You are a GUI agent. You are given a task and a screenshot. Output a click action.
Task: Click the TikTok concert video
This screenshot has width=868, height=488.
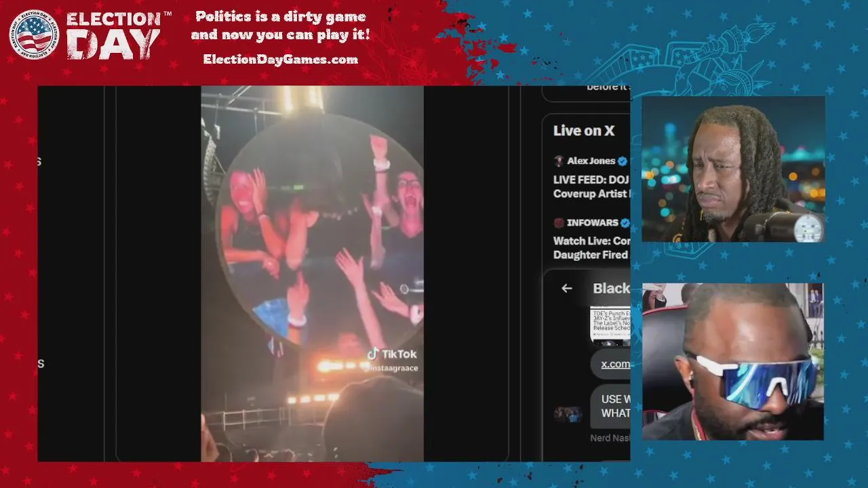click(313, 273)
